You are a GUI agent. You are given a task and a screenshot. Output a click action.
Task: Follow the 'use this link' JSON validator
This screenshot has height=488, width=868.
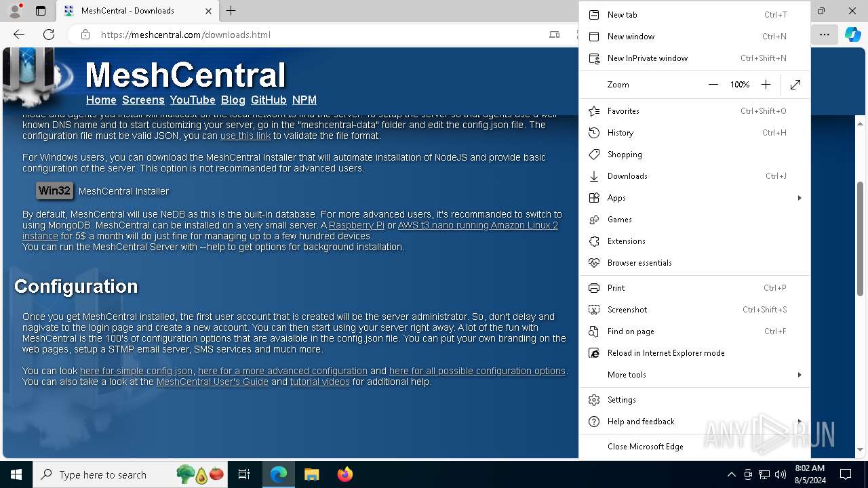245,136
